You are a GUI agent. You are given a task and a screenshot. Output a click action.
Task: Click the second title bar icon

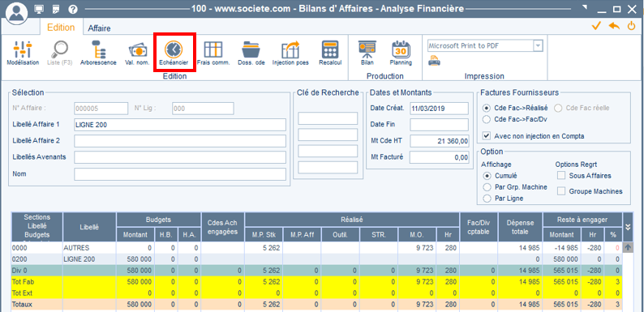click(56, 9)
